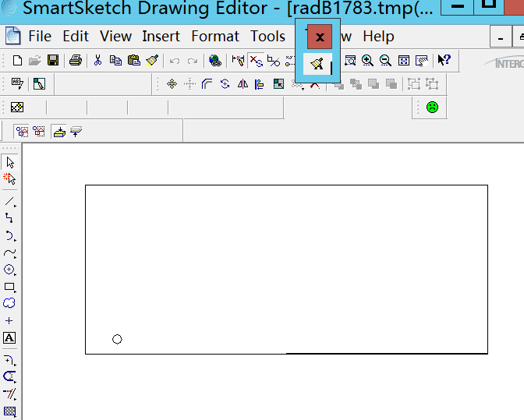
Task: Open the Edit menu
Action: click(76, 36)
